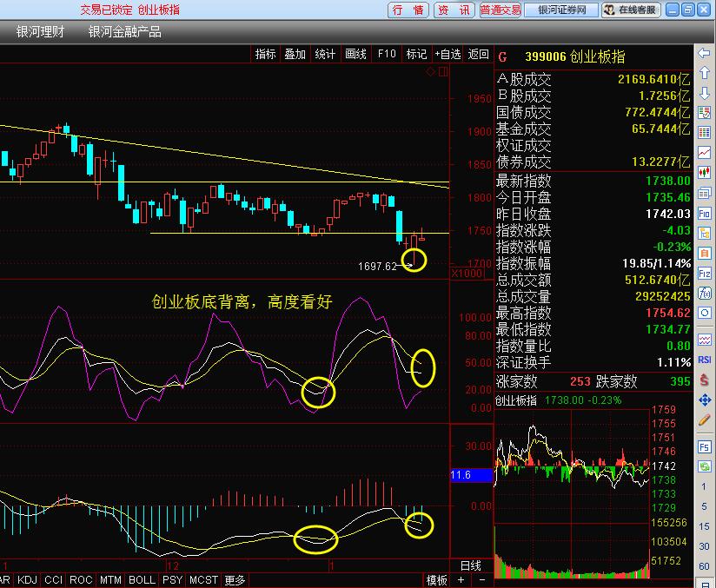Switch to the KDJ indicator tab
716x588 pixels.
[28, 580]
